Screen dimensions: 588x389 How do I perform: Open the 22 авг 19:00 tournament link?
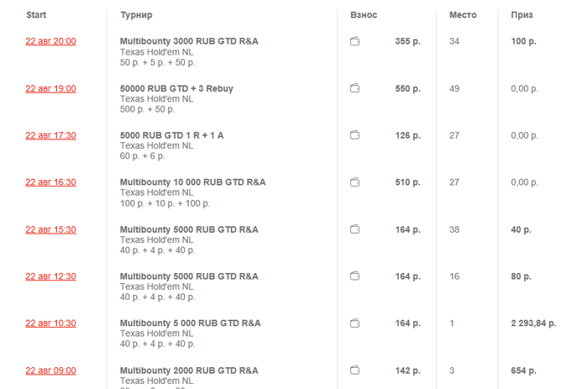click(50, 88)
